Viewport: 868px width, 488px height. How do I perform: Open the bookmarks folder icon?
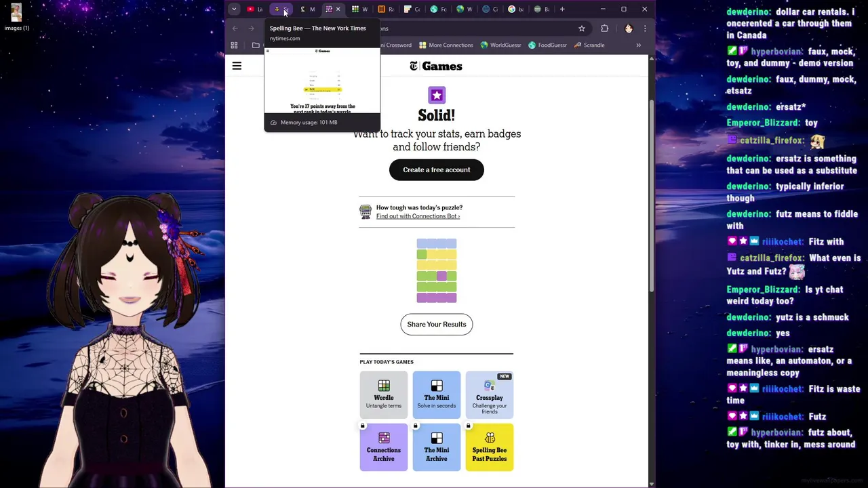pos(256,45)
